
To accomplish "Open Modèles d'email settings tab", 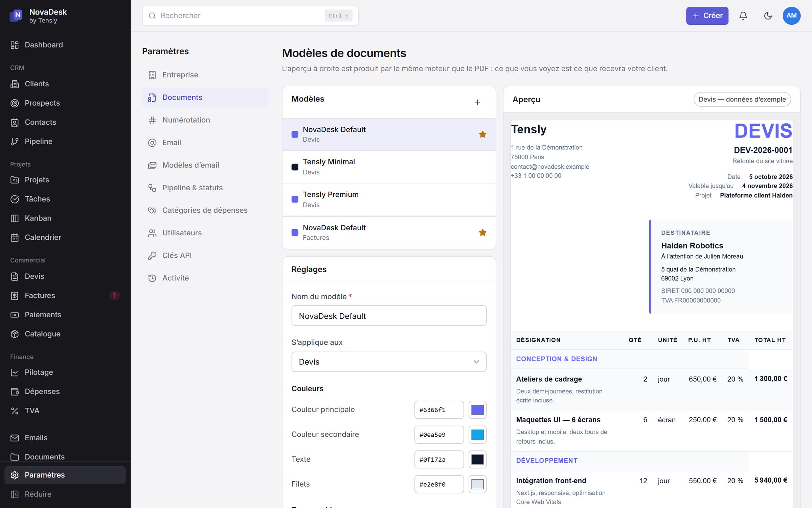I will coord(205,165).
